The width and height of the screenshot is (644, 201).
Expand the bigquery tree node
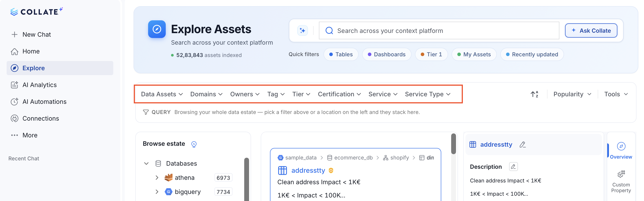click(157, 192)
